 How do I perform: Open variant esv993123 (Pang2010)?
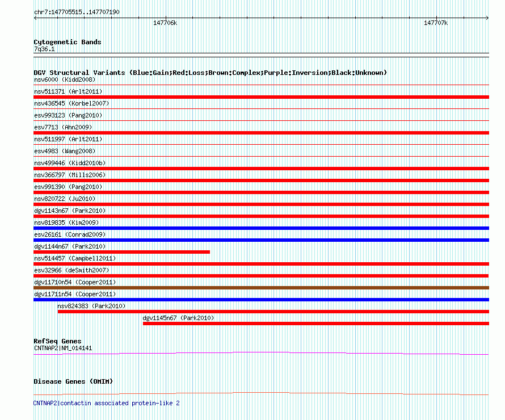coord(68,115)
